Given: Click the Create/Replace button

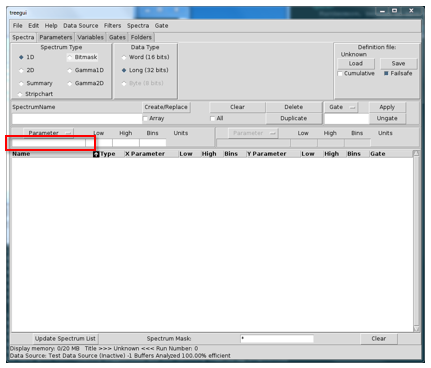Looking at the screenshot, I should tap(166, 107).
